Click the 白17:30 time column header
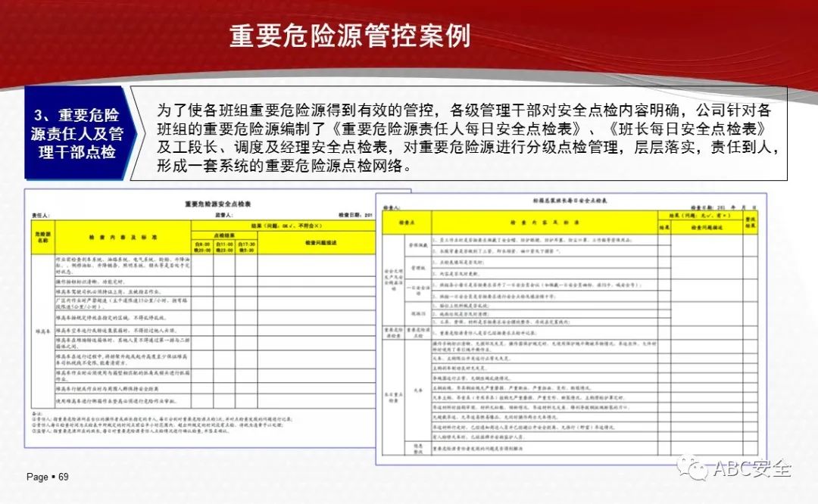The image size is (818, 504). [x=246, y=246]
